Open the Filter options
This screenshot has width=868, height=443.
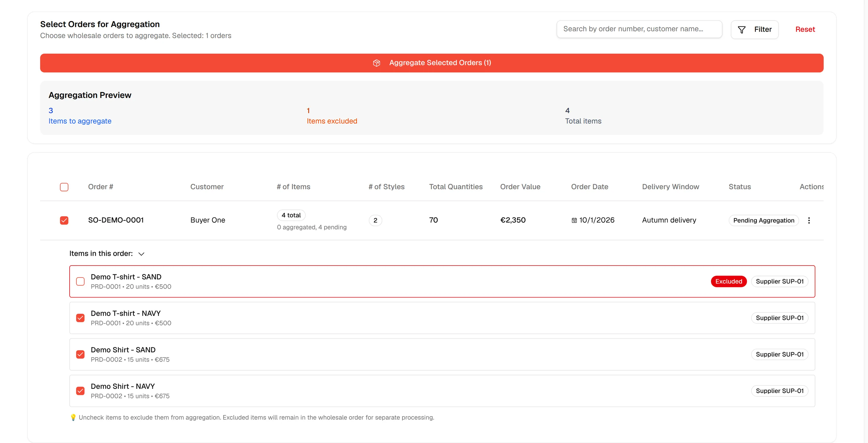pyautogui.click(x=754, y=30)
